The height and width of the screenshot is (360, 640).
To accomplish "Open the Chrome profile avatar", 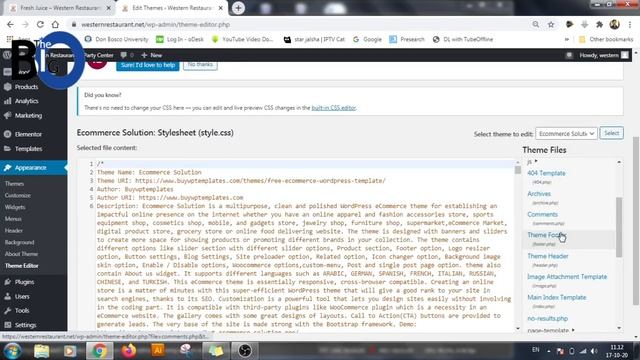I will [x=615, y=24].
